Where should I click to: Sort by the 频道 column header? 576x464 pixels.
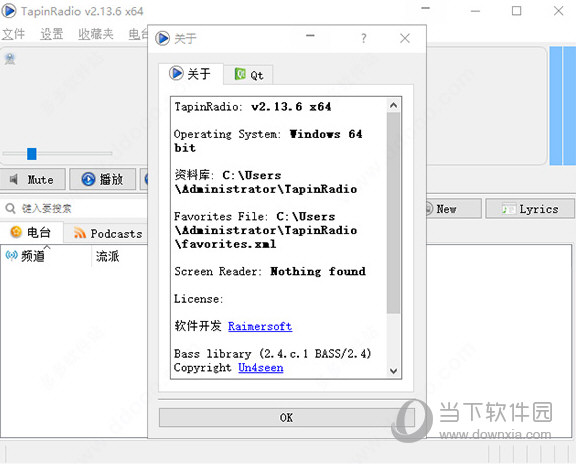click(46, 256)
